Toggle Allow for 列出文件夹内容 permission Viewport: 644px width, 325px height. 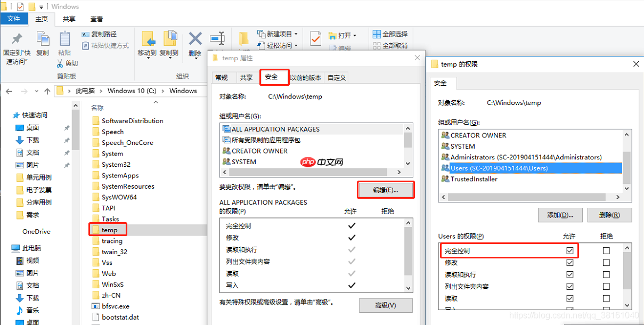570,287
